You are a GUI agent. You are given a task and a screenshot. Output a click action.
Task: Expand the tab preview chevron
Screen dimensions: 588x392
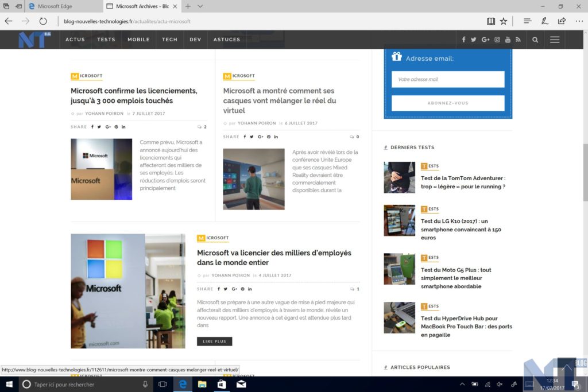click(x=200, y=6)
